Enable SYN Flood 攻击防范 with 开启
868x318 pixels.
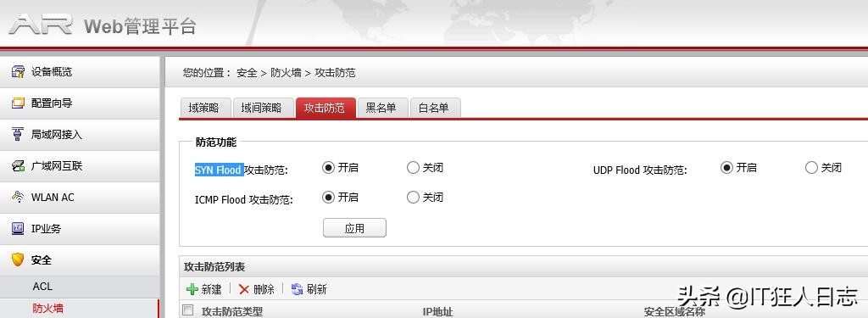click(328, 167)
